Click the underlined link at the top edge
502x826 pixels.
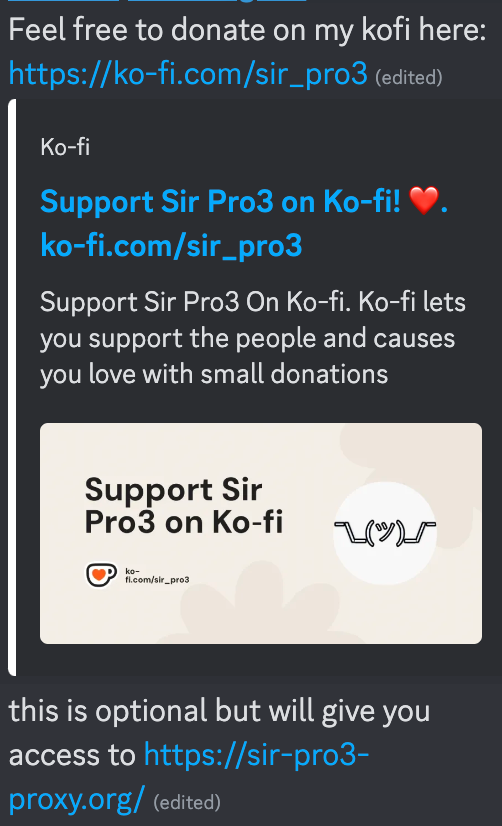[158, 1]
